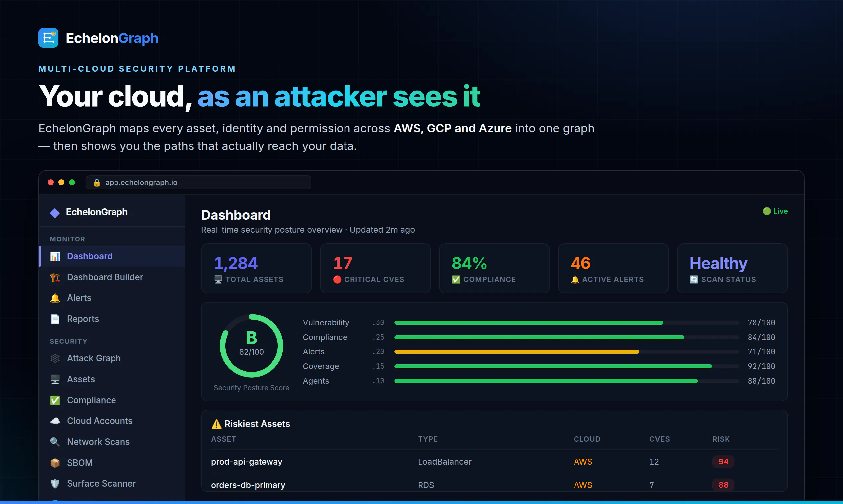Open the 84% Compliance card
843x504 pixels.
(x=495, y=269)
